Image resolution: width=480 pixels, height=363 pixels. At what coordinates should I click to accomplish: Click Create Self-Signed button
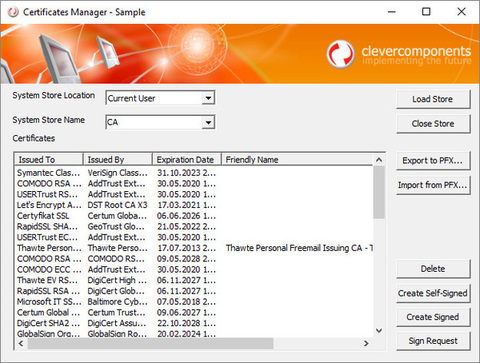433,293
